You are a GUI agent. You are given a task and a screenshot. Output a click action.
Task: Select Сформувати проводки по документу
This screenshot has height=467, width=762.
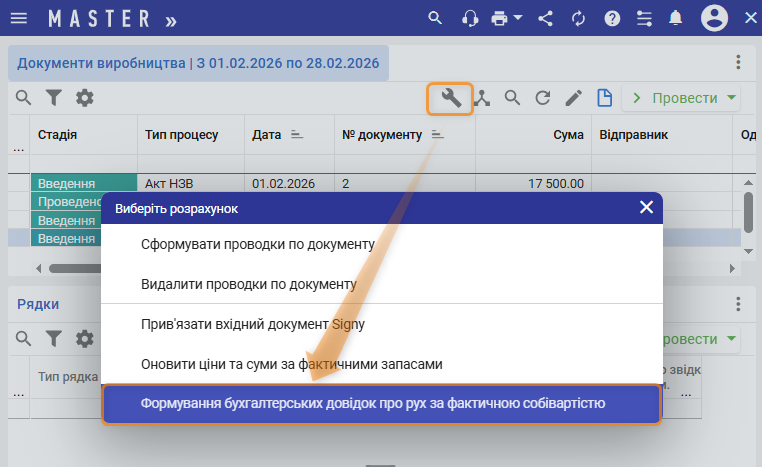pyautogui.click(x=258, y=244)
